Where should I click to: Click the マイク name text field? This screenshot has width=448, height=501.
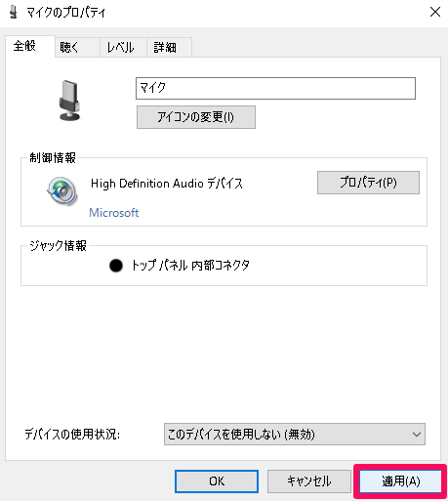pos(275,88)
